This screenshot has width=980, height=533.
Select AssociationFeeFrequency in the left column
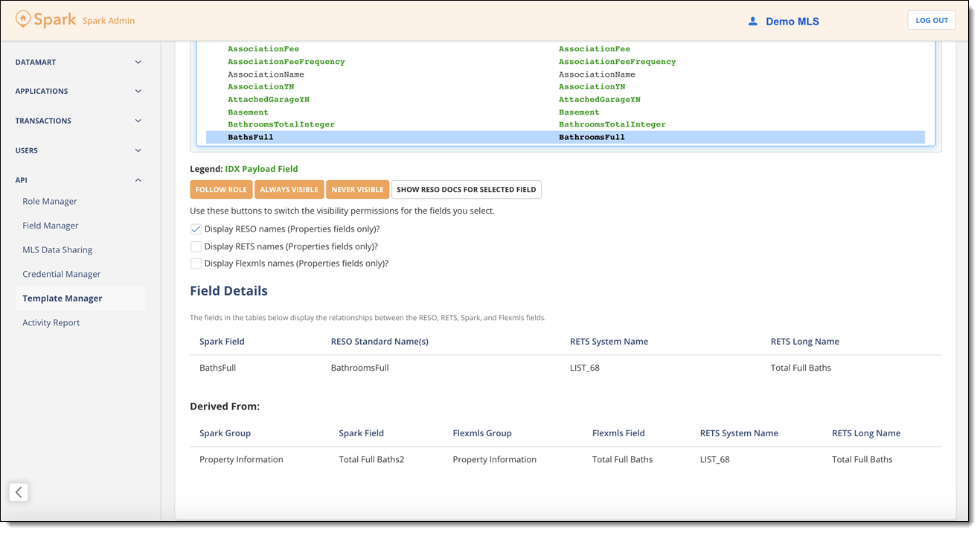click(x=286, y=62)
